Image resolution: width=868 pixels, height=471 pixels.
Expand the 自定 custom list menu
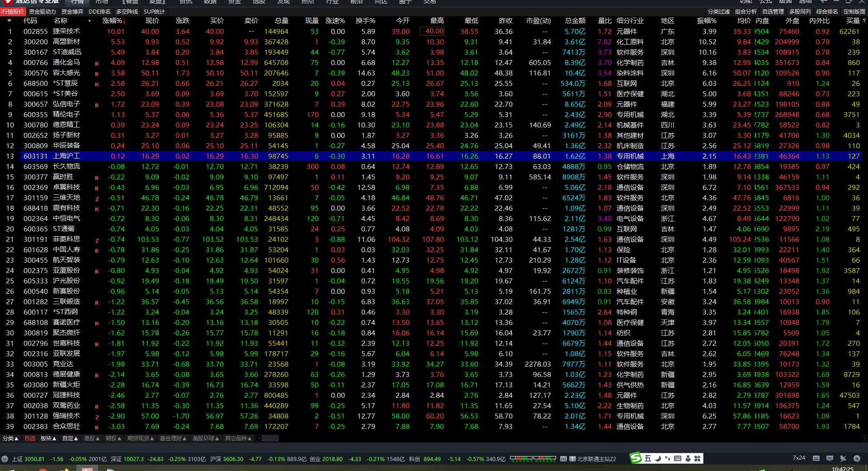coord(70,438)
